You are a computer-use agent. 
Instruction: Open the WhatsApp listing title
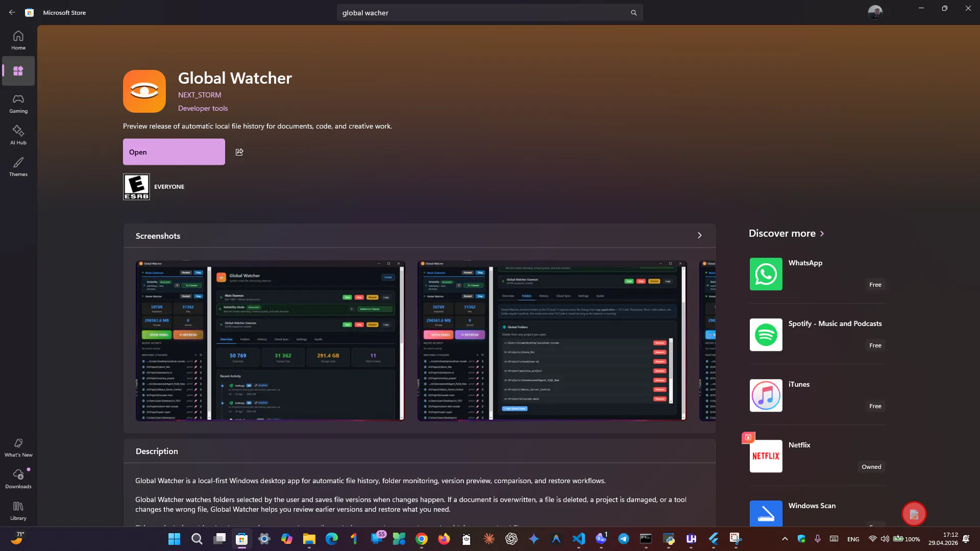[805, 263]
